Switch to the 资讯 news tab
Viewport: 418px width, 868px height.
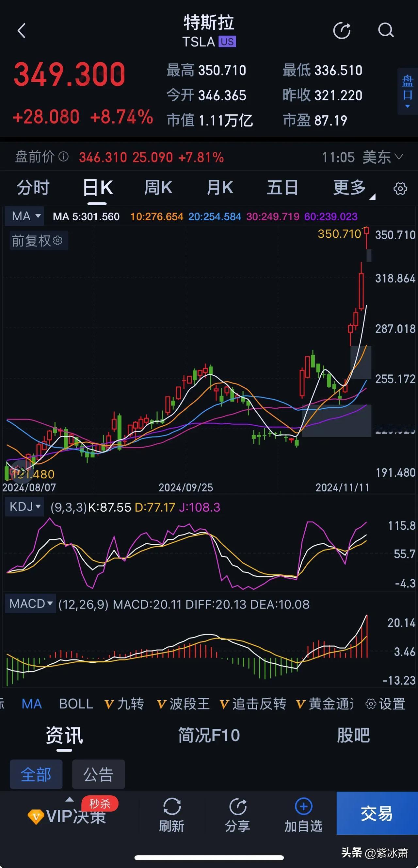[64, 735]
